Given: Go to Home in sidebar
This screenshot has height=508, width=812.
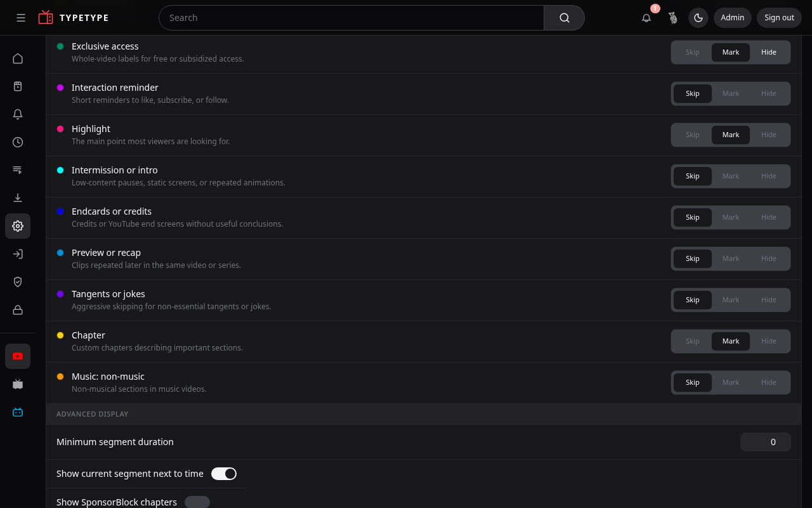Looking at the screenshot, I should [18, 58].
